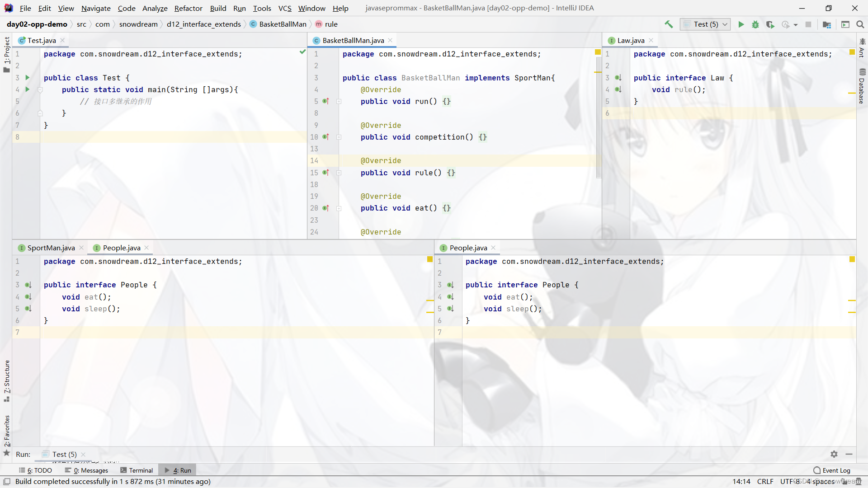Image resolution: width=868 pixels, height=488 pixels.
Task: Expand the folded eat() method on line 20
Action: (x=339, y=208)
